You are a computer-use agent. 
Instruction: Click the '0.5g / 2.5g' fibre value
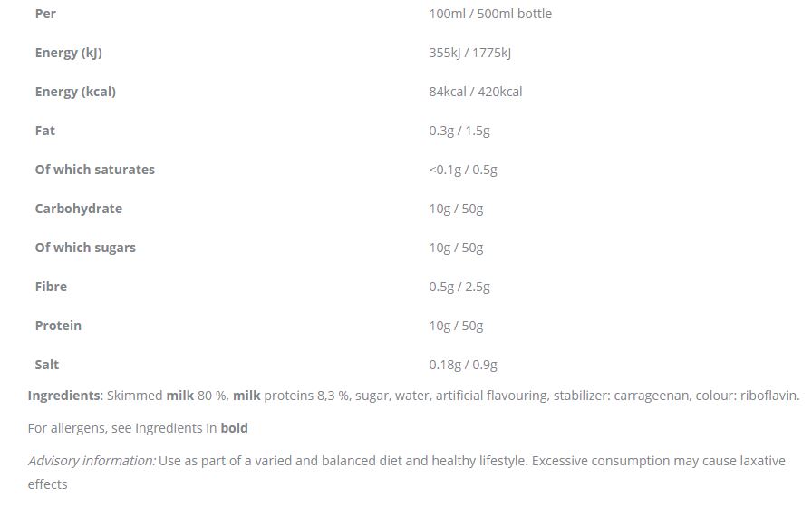459,287
